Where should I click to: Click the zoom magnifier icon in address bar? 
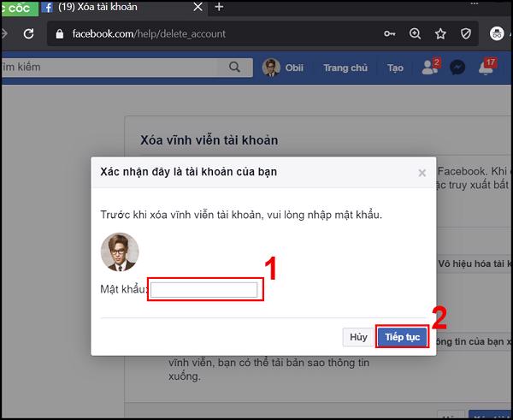click(x=416, y=34)
